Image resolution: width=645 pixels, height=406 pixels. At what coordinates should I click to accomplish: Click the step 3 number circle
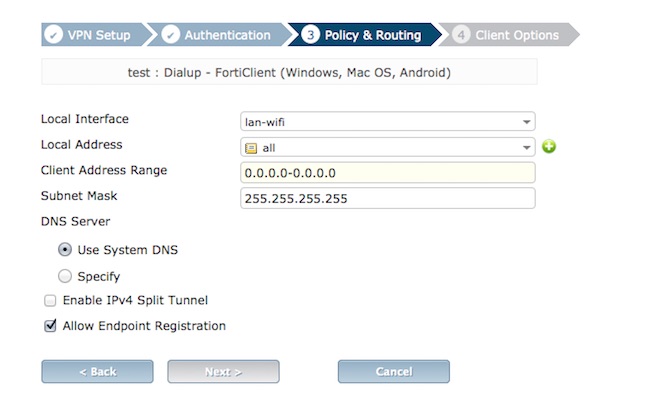coord(310,35)
